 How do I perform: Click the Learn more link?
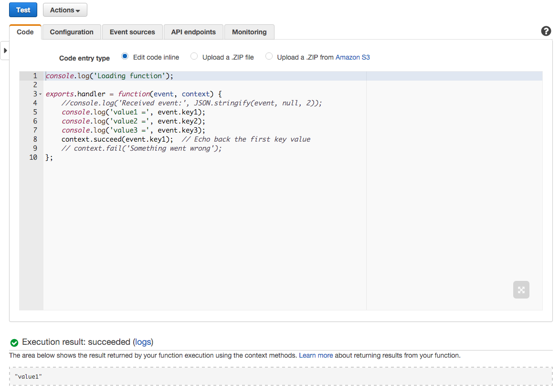point(316,356)
